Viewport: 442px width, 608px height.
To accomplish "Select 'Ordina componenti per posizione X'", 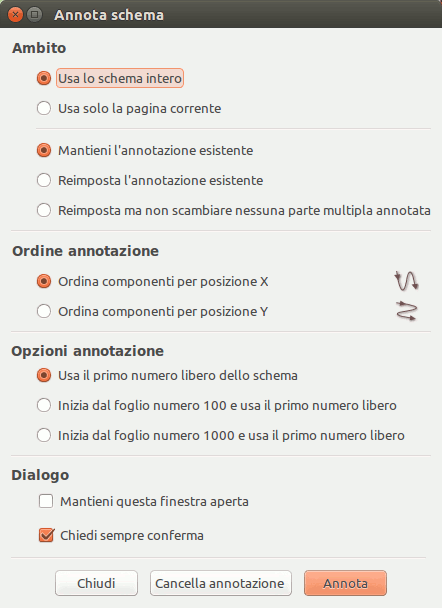I will [44, 281].
